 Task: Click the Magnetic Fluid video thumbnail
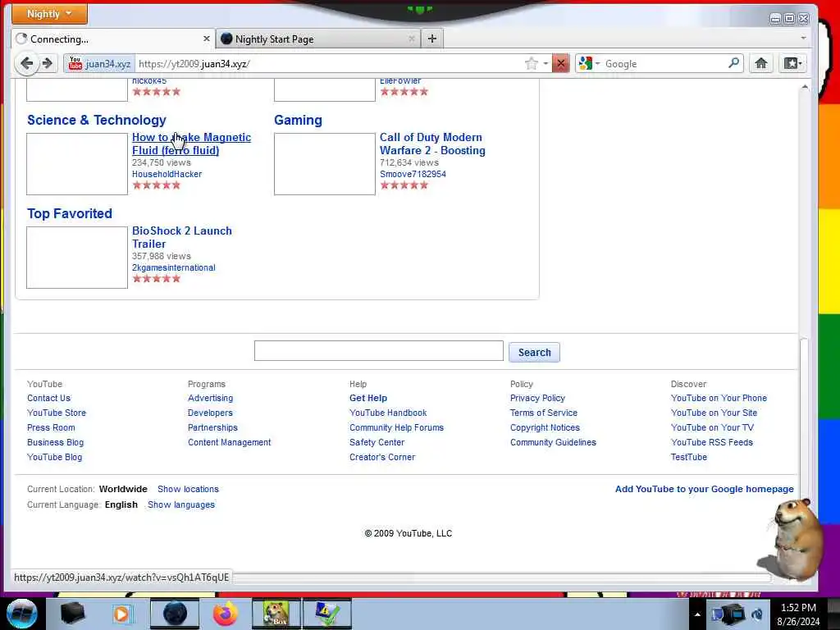pos(77,164)
